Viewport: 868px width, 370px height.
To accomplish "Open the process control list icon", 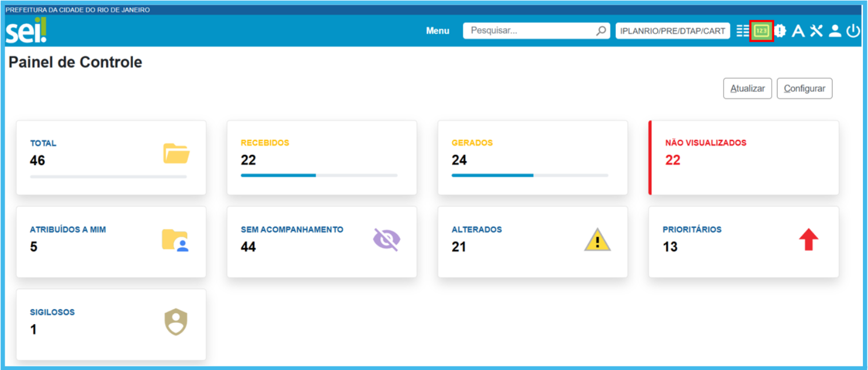I will click(743, 31).
